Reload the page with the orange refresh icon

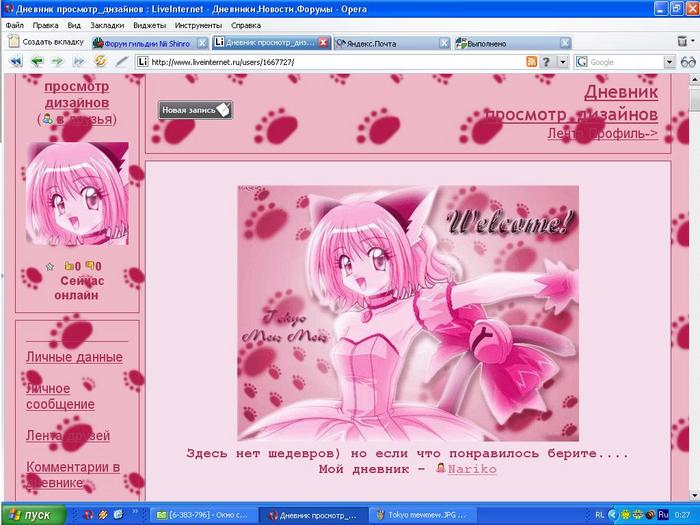pyautogui.click(x=100, y=61)
